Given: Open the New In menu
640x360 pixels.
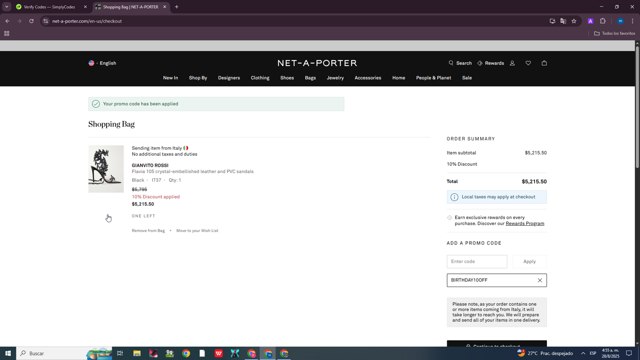Looking at the screenshot, I should (170, 78).
